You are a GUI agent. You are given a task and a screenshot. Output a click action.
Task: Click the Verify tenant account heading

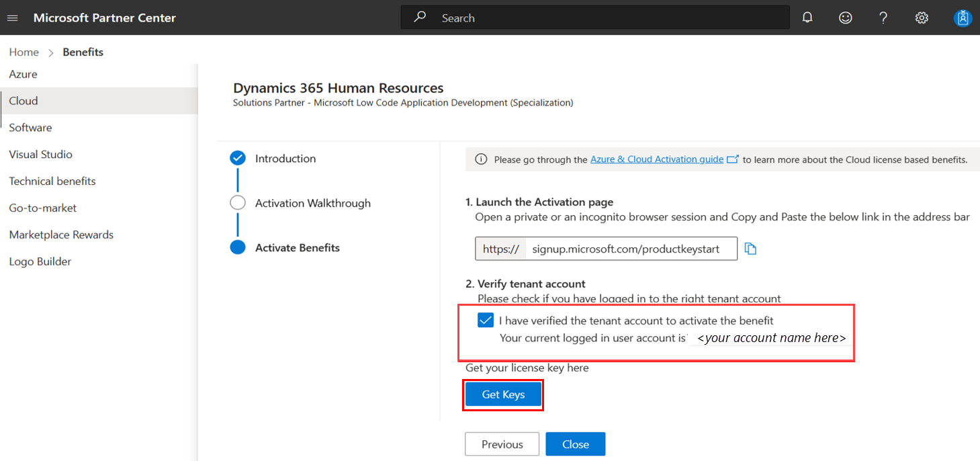(525, 284)
